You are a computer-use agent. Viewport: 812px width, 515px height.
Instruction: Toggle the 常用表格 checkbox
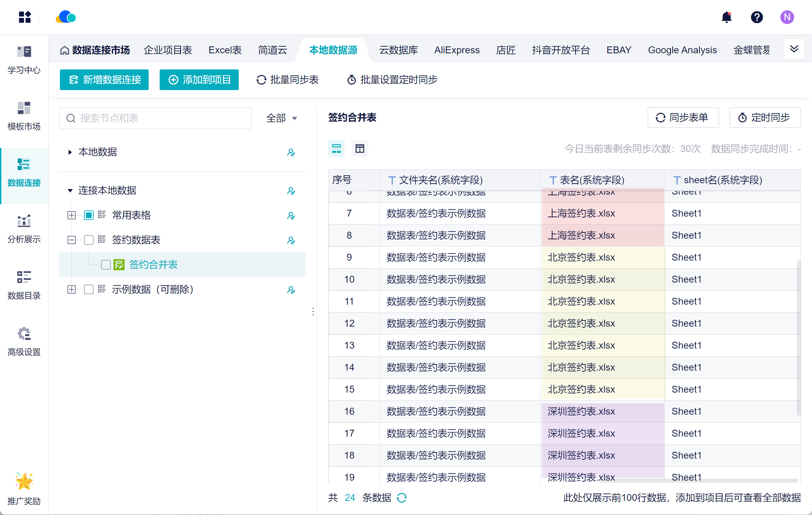pyautogui.click(x=89, y=215)
